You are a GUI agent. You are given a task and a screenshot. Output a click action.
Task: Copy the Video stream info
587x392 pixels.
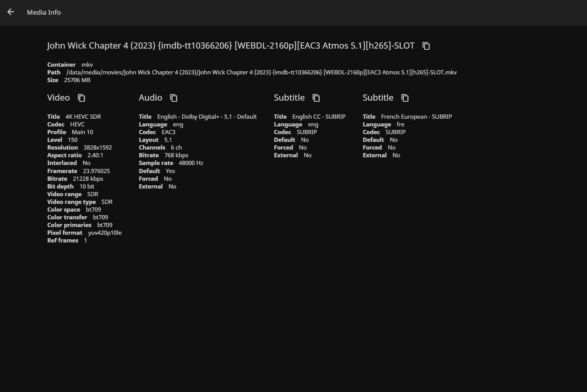pyautogui.click(x=81, y=98)
